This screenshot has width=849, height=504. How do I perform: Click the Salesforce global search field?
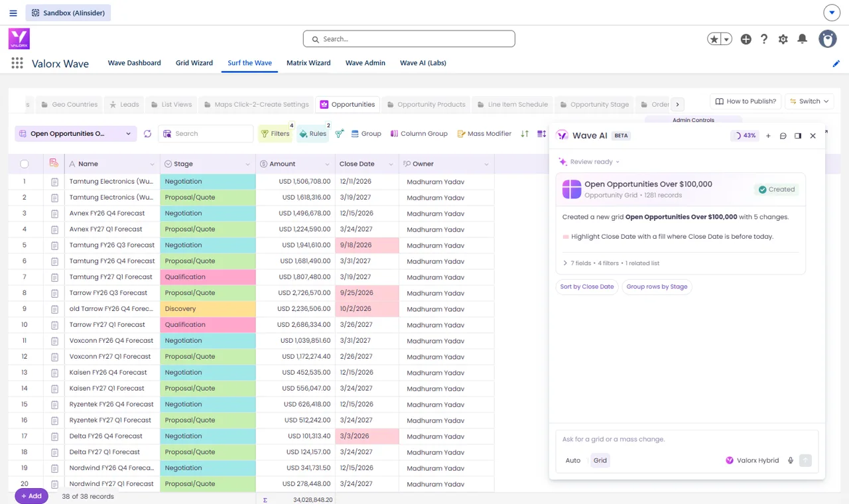(409, 39)
